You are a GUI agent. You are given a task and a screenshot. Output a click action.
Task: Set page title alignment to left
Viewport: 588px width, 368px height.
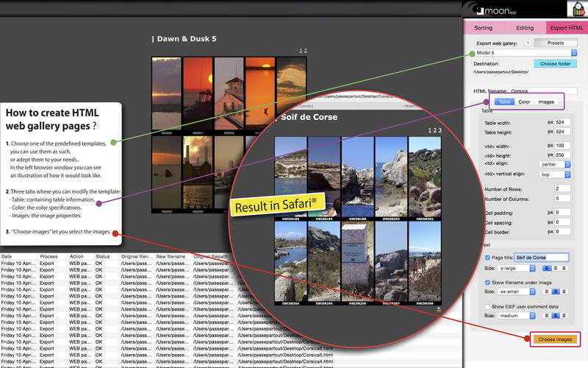click(547, 269)
